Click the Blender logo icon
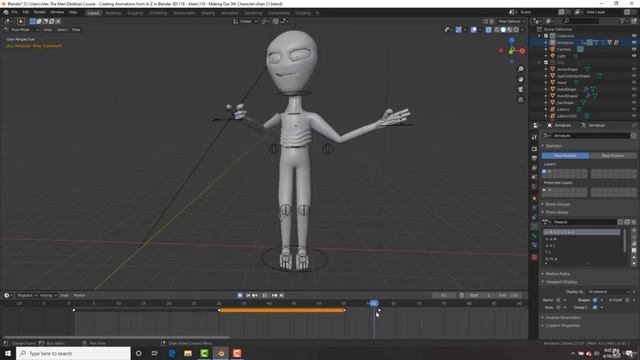The image size is (640, 360). tap(6, 13)
